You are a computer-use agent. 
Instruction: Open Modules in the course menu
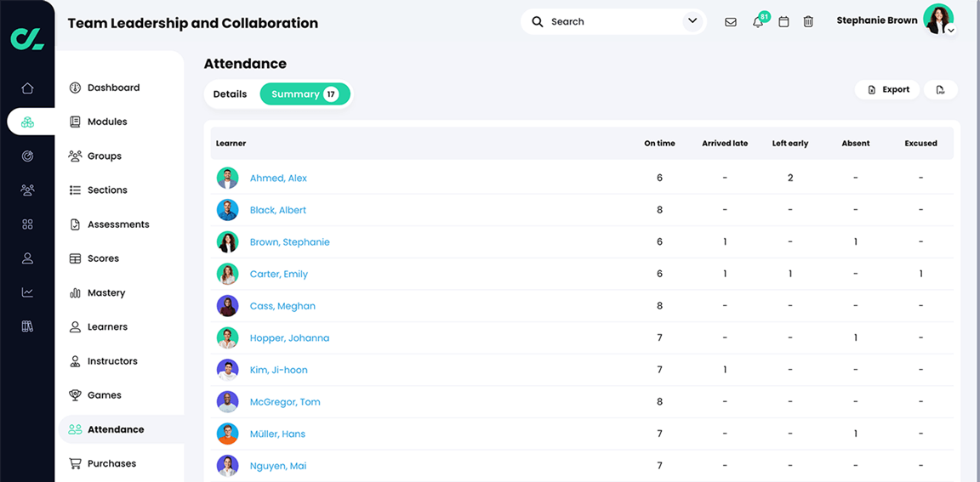pyautogui.click(x=107, y=122)
